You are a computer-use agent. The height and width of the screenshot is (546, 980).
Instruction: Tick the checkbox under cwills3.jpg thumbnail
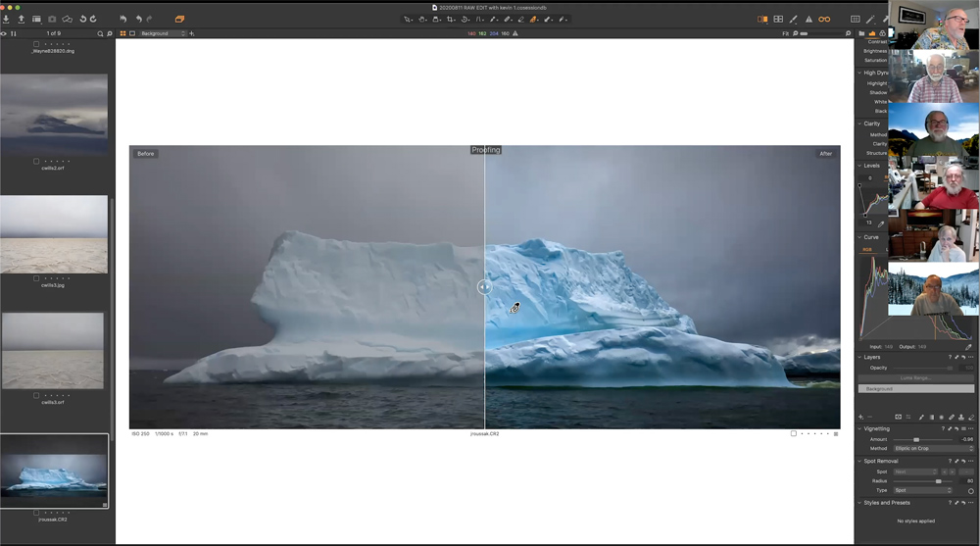pyautogui.click(x=37, y=278)
